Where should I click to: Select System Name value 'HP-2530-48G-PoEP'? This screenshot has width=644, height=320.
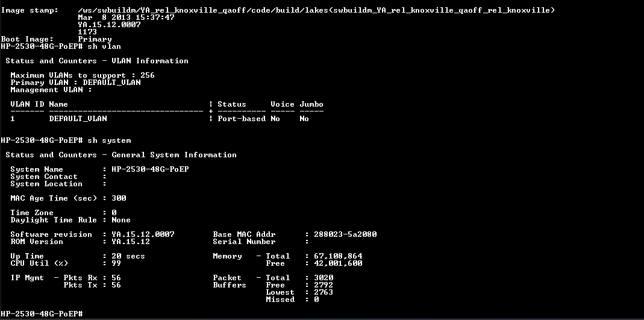(x=151, y=169)
